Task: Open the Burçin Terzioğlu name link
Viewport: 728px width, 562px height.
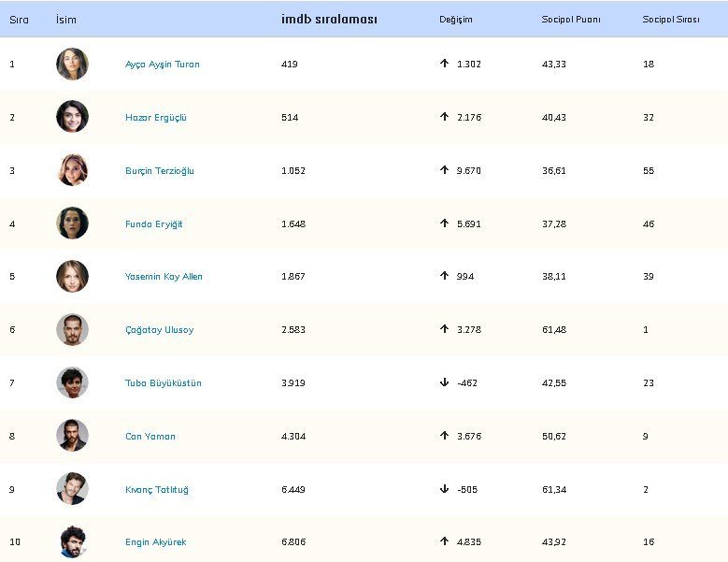Action: pos(160,171)
